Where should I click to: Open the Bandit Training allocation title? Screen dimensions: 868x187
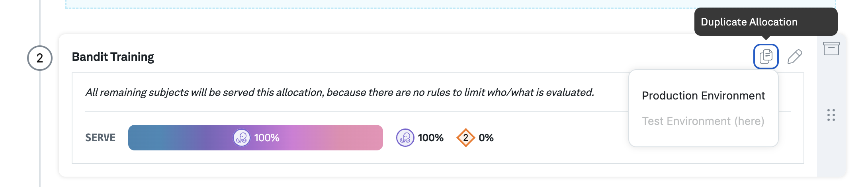click(113, 57)
